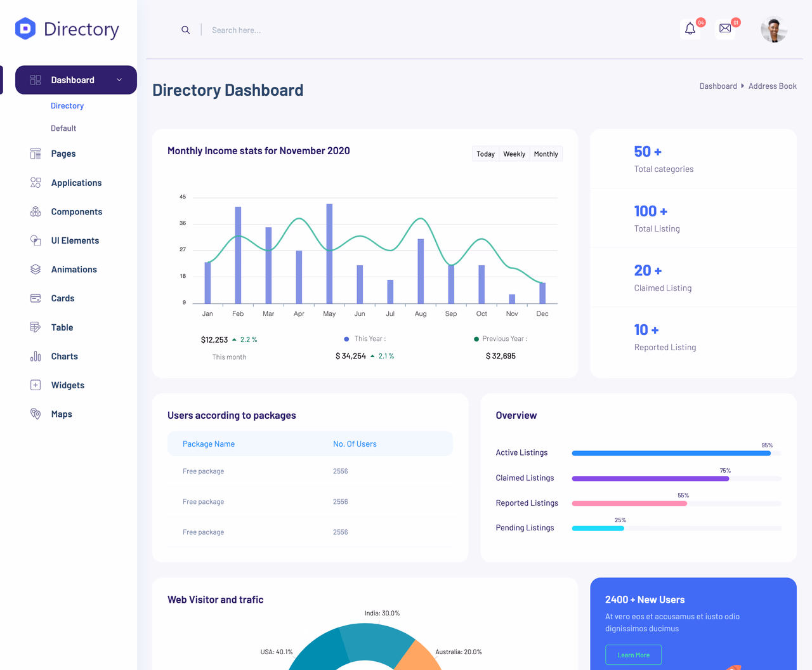Click the Table sidebar icon
The width and height of the screenshot is (812, 670).
pos(36,327)
